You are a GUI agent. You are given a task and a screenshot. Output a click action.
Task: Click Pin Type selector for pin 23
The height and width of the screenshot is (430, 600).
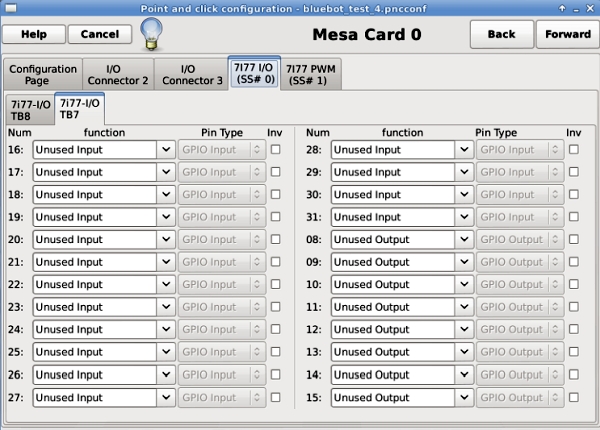coord(222,307)
